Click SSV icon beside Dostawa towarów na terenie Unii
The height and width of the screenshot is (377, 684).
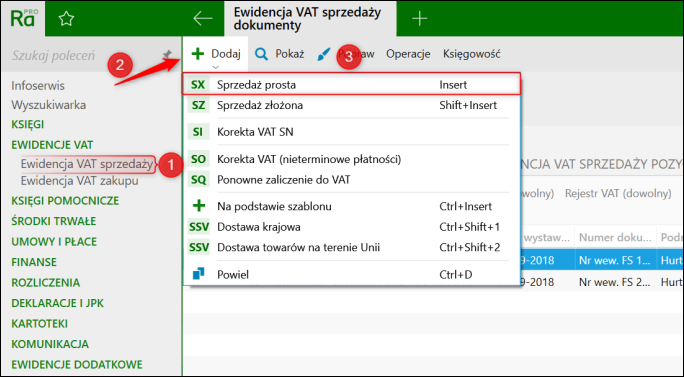pyautogui.click(x=198, y=247)
